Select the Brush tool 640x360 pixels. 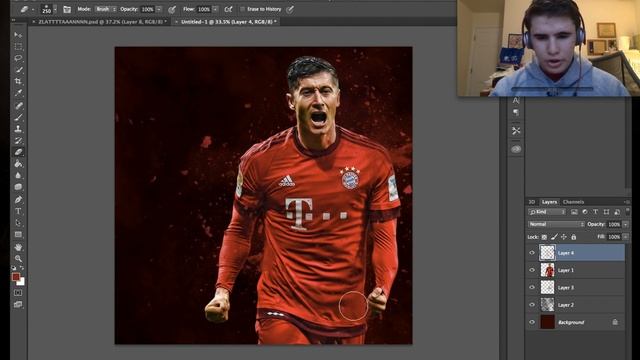coord(18,118)
